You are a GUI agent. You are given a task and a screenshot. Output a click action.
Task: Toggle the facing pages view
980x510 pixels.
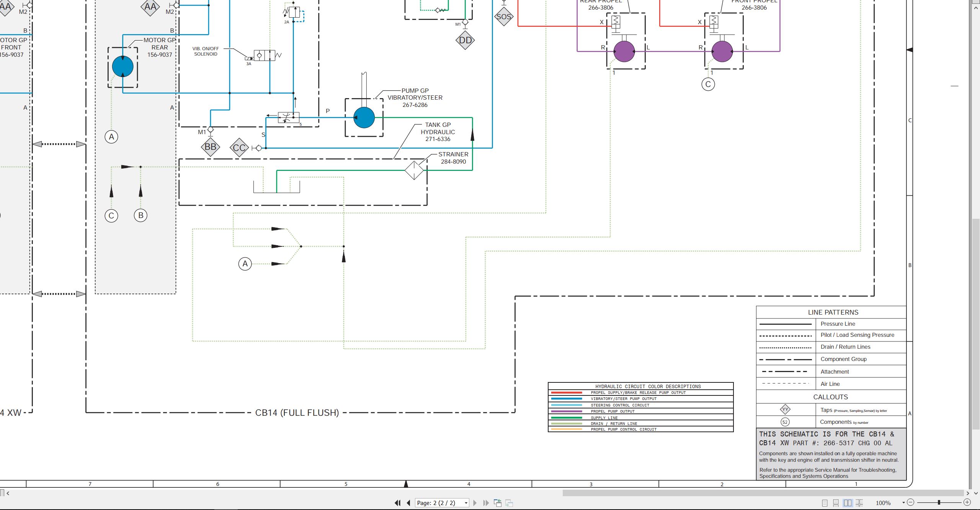tap(848, 503)
